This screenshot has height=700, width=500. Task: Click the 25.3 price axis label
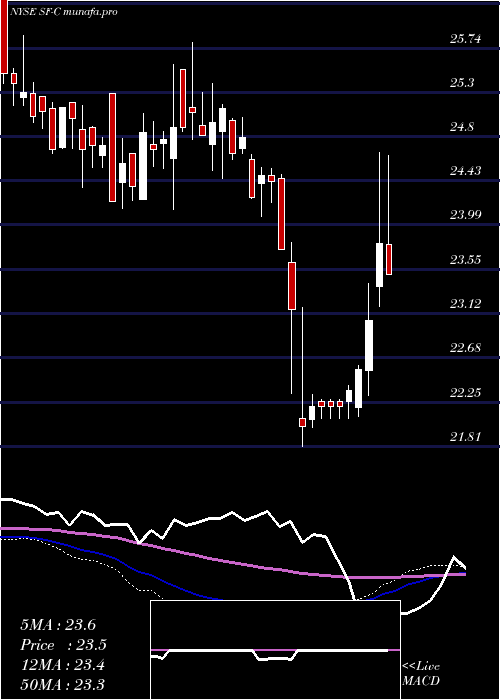[x=462, y=83]
